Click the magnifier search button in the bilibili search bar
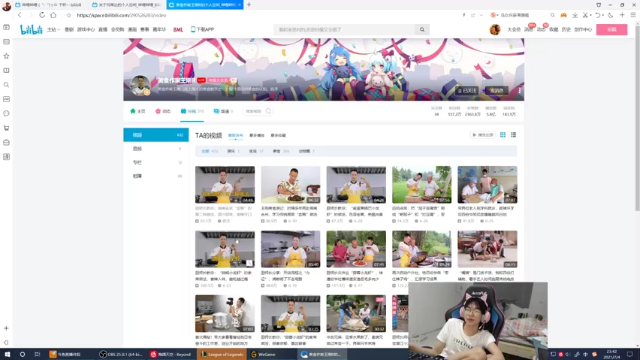The width and height of the screenshot is (640, 360). [x=422, y=29]
